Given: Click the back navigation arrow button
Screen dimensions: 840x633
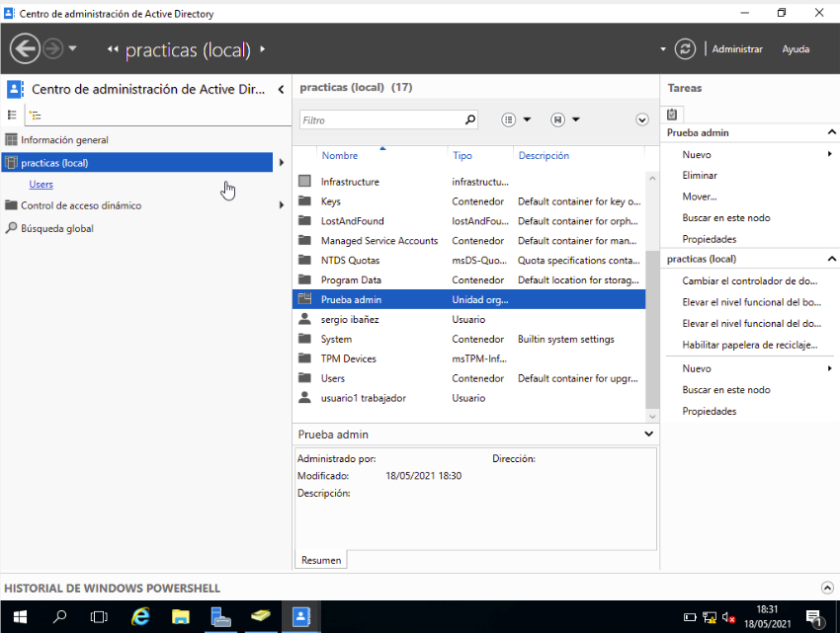Looking at the screenshot, I should pos(25,48).
